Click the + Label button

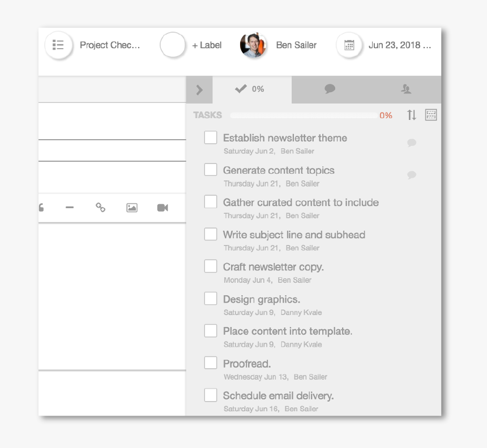tap(207, 45)
